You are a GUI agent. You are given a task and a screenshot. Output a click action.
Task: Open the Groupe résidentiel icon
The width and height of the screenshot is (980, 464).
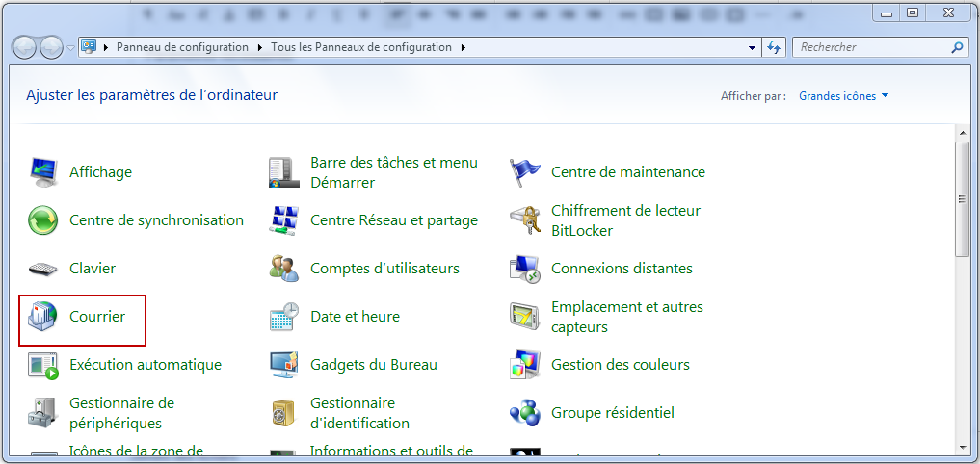click(525, 413)
